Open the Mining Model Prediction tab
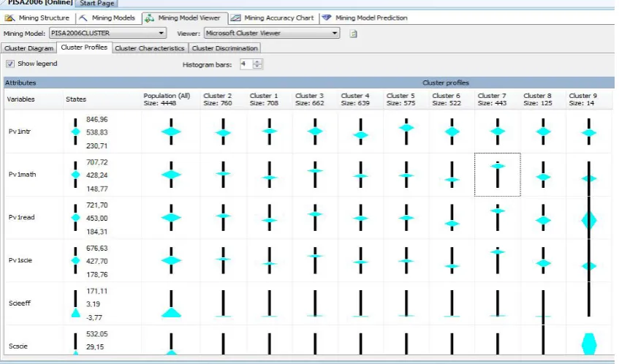The height and width of the screenshot is (364, 619). [x=365, y=18]
